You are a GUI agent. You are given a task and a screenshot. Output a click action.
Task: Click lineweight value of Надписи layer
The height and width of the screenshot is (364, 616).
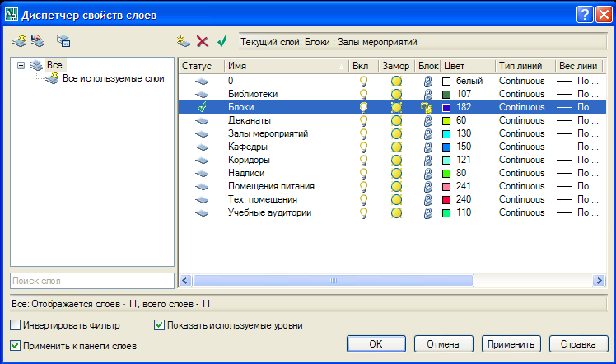click(x=577, y=173)
